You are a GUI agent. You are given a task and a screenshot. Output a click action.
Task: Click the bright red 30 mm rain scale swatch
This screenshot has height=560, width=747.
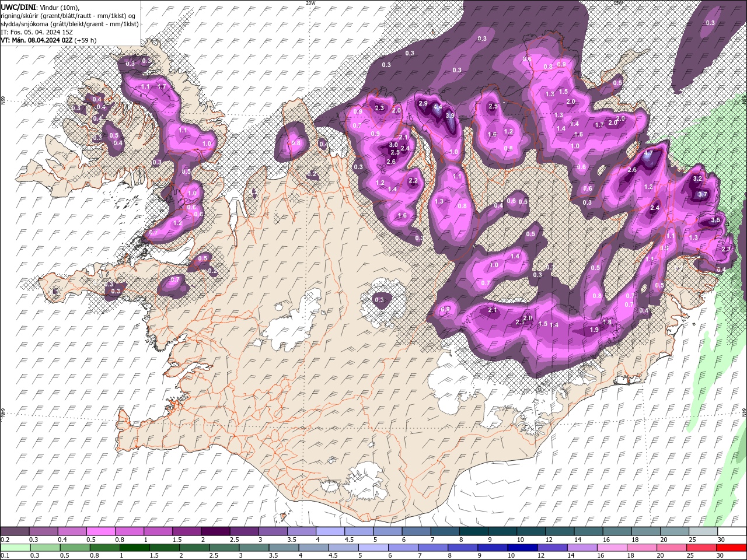[x=732, y=548]
